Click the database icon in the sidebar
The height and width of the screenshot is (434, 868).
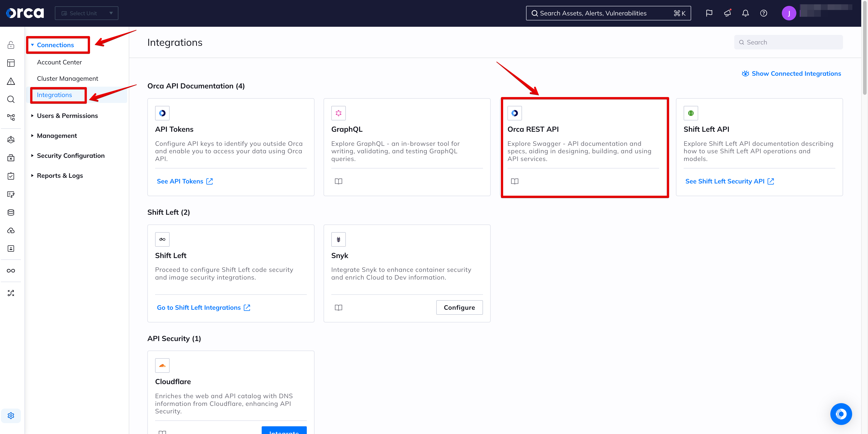[x=11, y=212]
